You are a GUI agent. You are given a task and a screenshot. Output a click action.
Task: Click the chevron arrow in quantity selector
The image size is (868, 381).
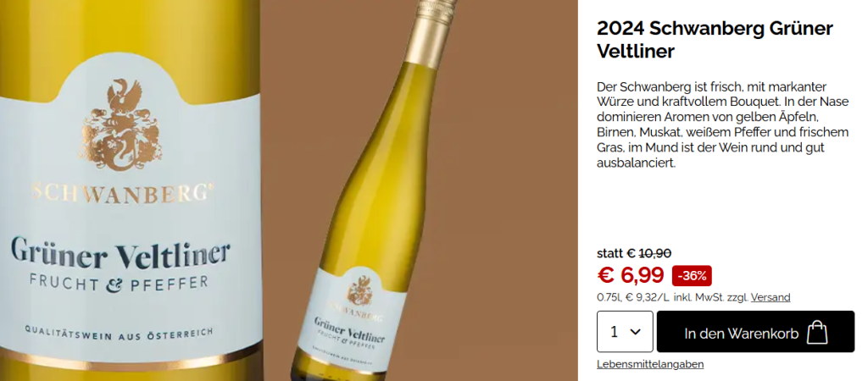tap(636, 332)
